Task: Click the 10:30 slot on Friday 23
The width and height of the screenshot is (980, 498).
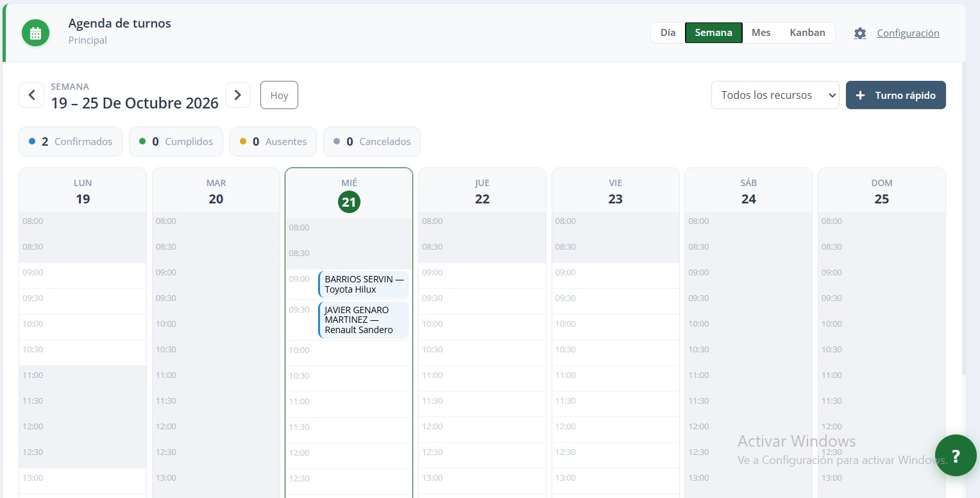Action: (x=616, y=353)
